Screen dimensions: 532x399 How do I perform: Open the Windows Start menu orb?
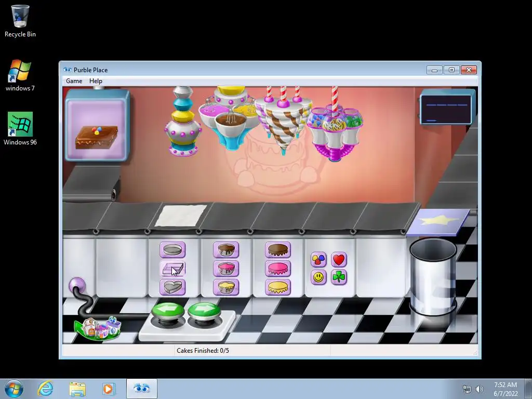pyautogui.click(x=14, y=389)
